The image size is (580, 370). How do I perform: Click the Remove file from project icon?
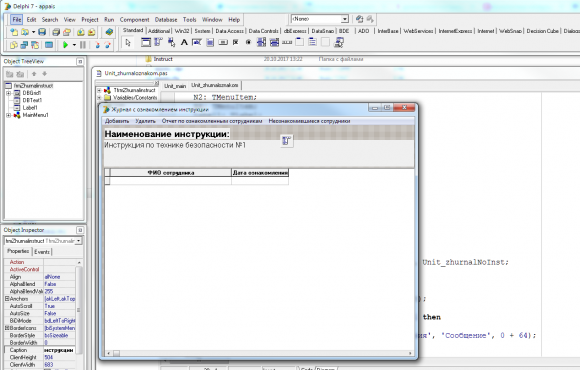(91, 32)
